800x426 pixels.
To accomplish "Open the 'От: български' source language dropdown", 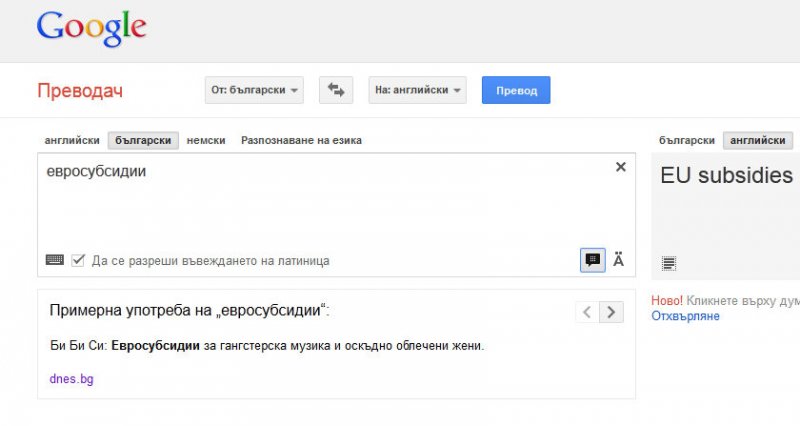I will tap(255, 90).
